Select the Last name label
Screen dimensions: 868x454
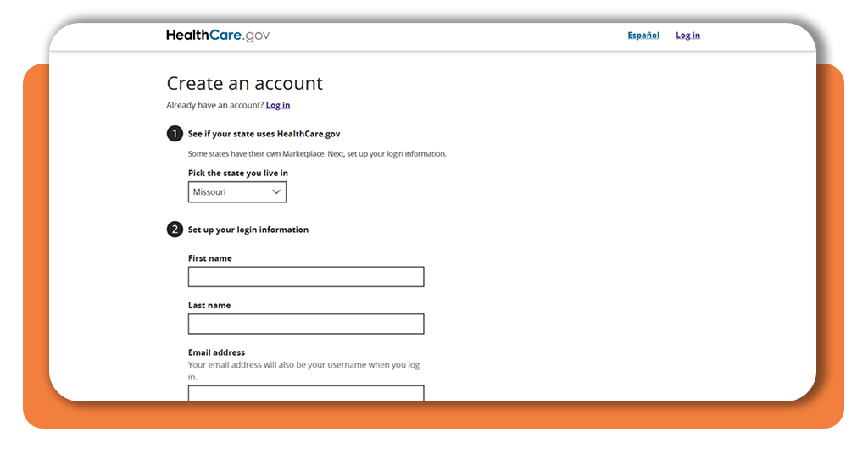point(209,305)
